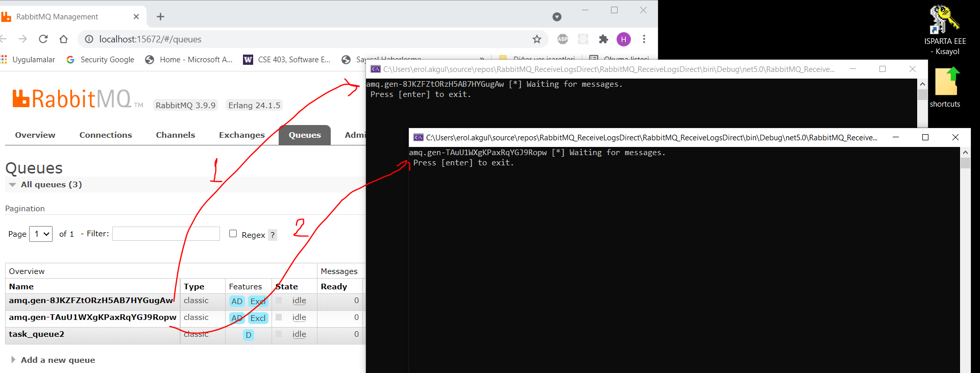Click the queue Filter input field
Viewport: 980px width, 373px height.
166,234
